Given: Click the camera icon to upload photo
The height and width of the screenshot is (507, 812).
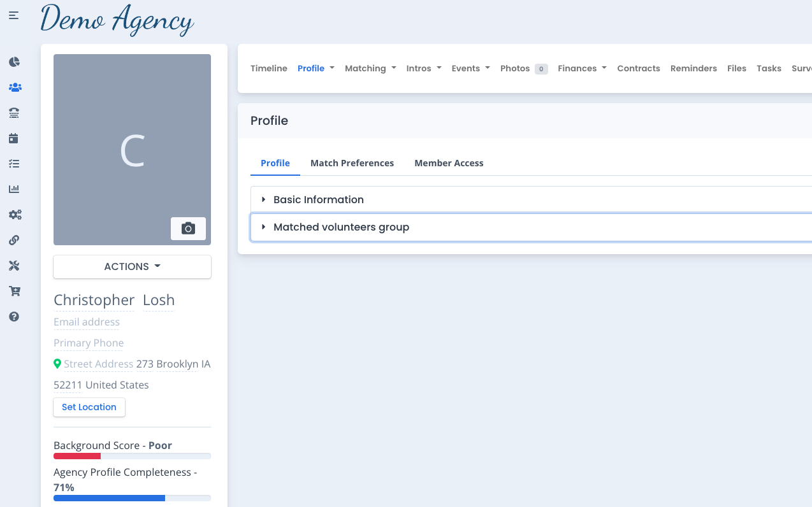Looking at the screenshot, I should [188, 229].
